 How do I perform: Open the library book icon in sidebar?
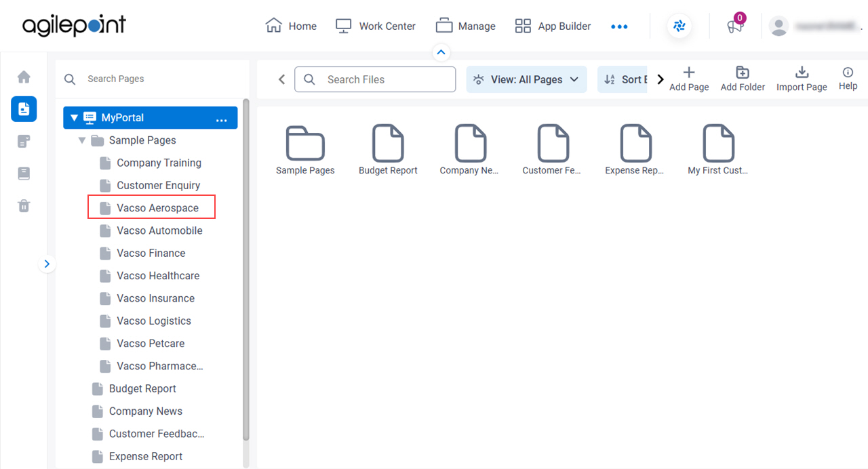[x=24, y=174]
